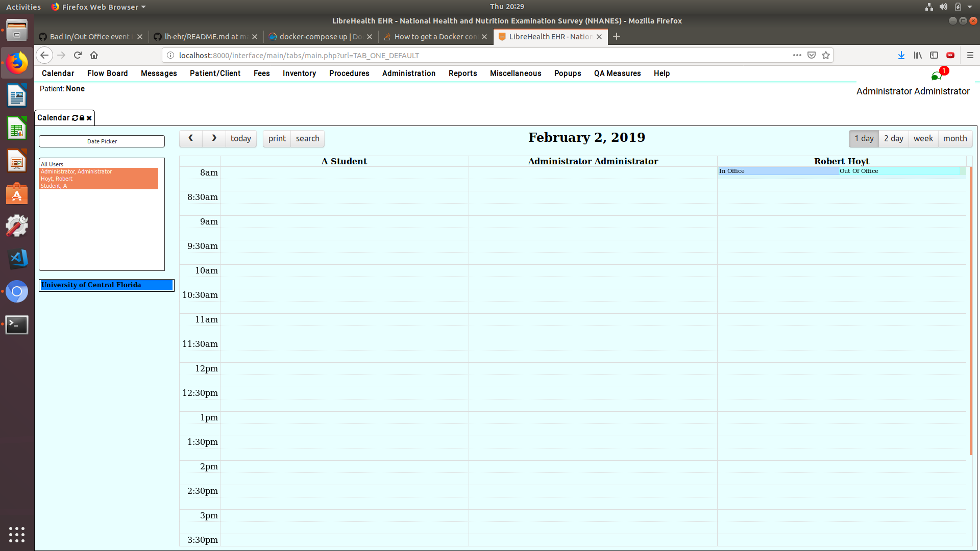Open the Firefox downloads arrow icon

[x=901, y=55]
